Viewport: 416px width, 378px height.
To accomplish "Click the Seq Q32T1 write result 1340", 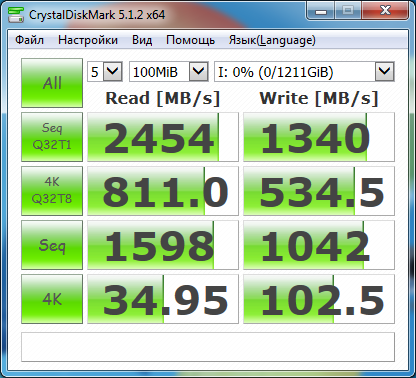I will [319, 137].
